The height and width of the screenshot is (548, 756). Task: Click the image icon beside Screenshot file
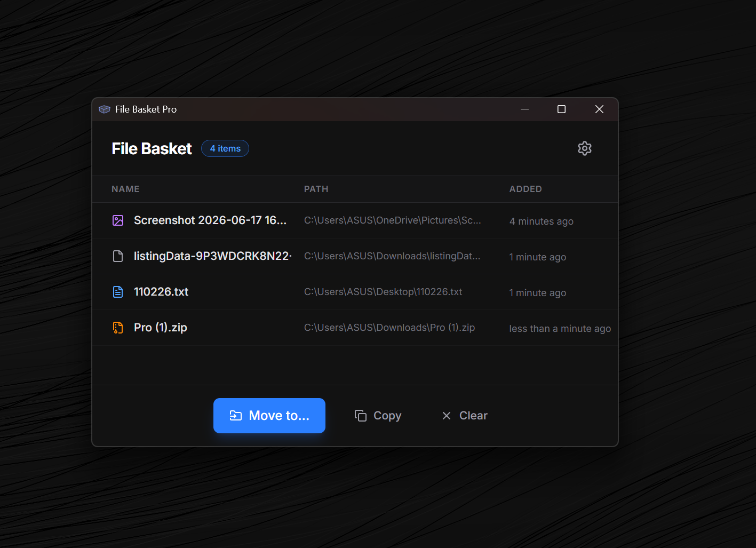pos(118,220)
